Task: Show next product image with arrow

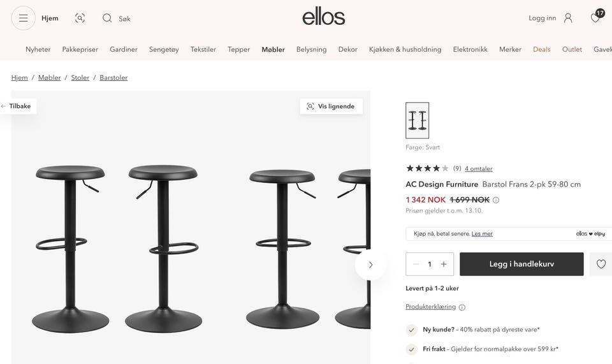Action: coord(370,265)
